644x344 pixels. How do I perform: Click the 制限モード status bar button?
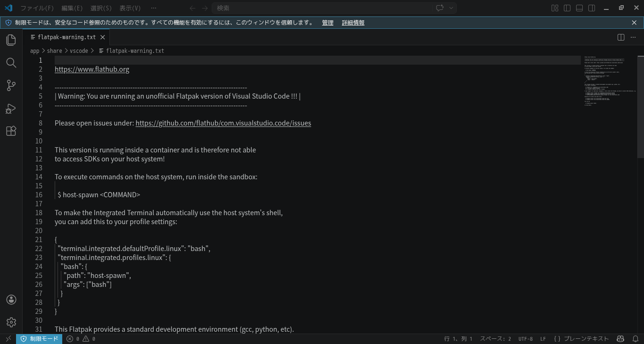(39, 339)
